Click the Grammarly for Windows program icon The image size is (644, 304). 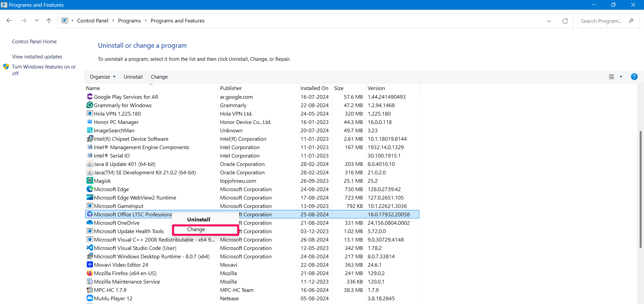pyautogui.click(x=90, y=105)
